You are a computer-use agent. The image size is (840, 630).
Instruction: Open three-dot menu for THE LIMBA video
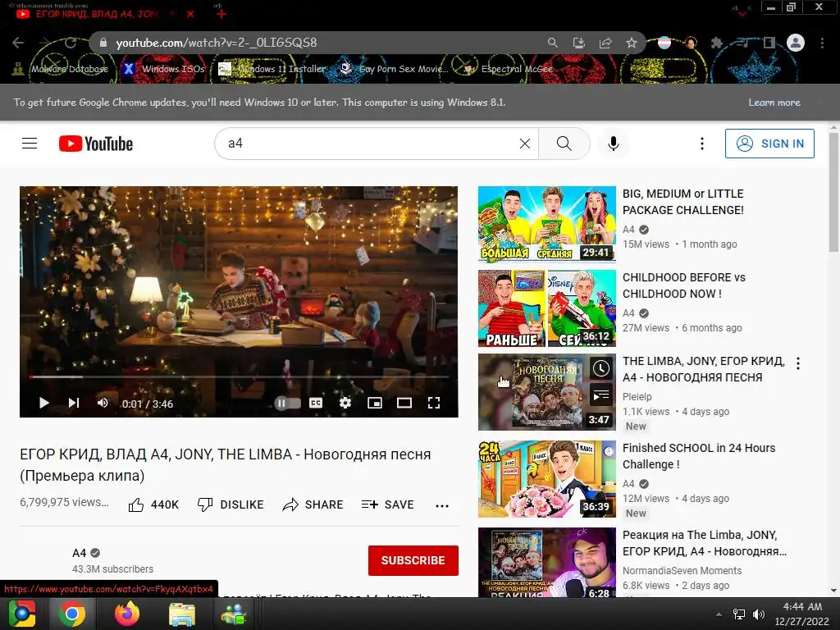tap(798, 363)
